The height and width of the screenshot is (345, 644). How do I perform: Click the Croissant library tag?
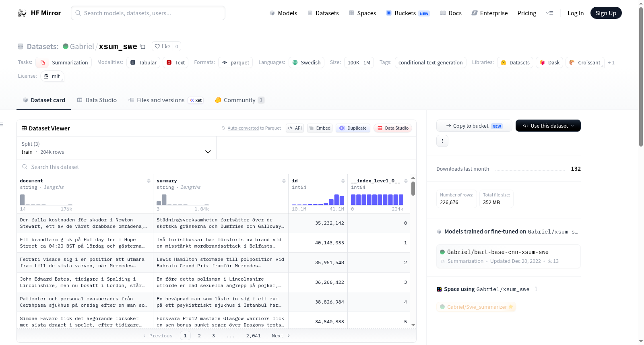coord(585,62)
